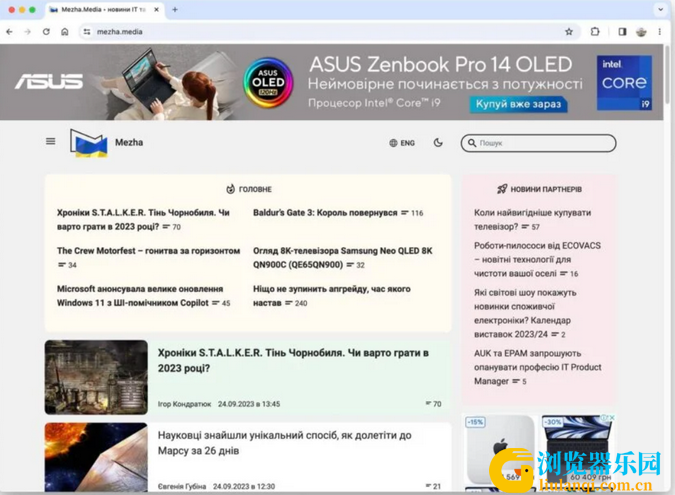The height and width of the screenshot is (495, 675).
Task: Go back with the browser back arrow
Action: point(9,31)
